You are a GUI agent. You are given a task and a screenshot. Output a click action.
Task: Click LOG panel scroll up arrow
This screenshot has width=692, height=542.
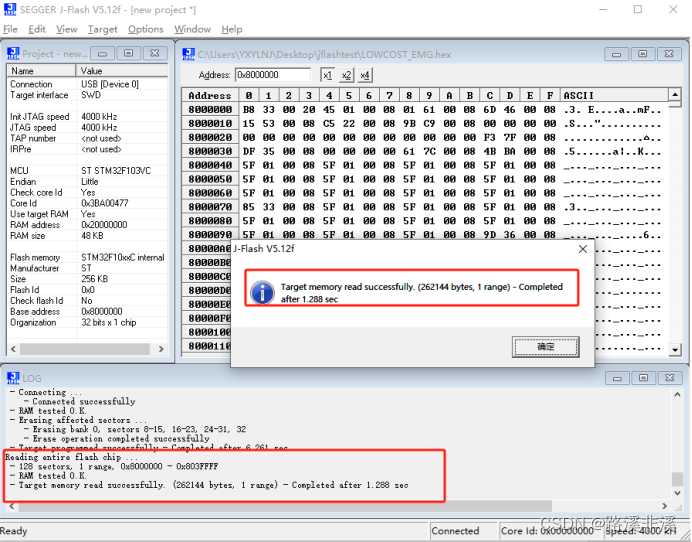[677, 395]
